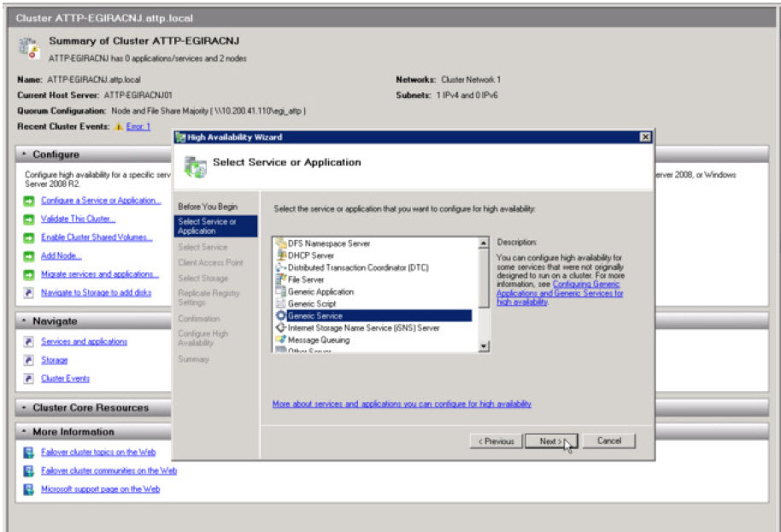
Task: Click shortcut icon beside Services and applications link
Action: 29,342
